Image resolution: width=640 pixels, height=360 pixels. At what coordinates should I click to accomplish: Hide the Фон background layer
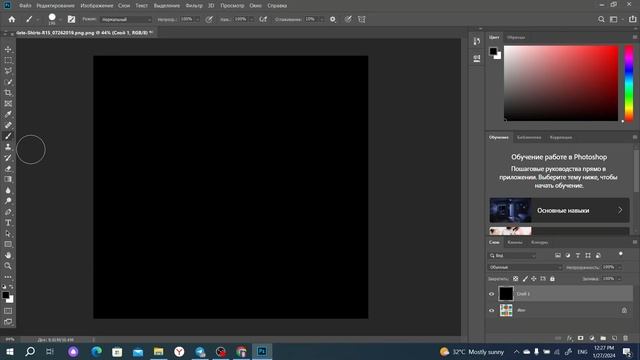click(x=491, y=311)
